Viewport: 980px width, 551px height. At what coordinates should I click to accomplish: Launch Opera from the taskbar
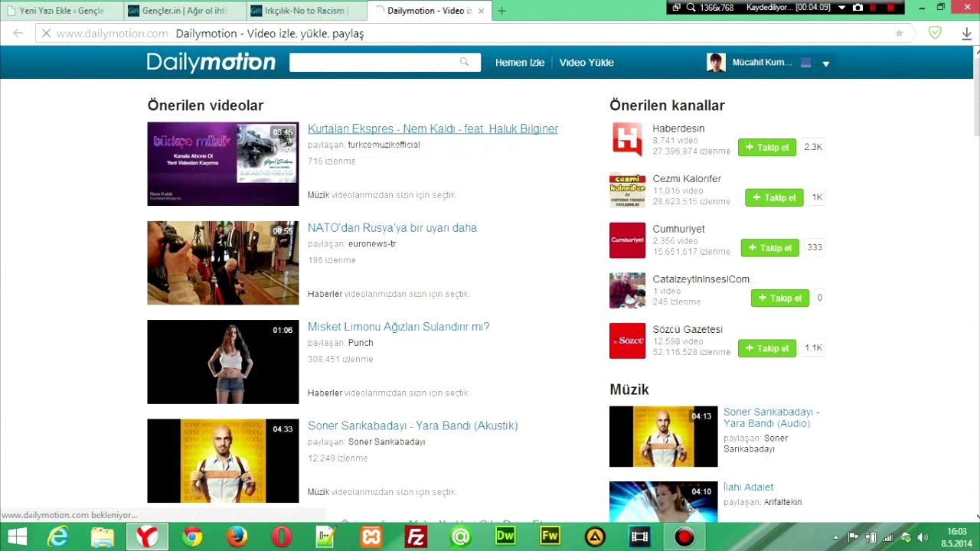tap(282, 537)
